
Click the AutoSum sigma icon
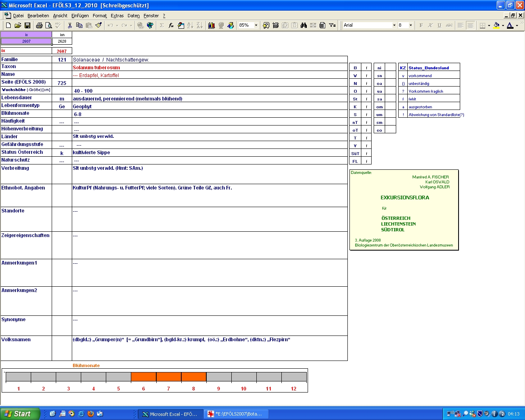click(162, 25)
